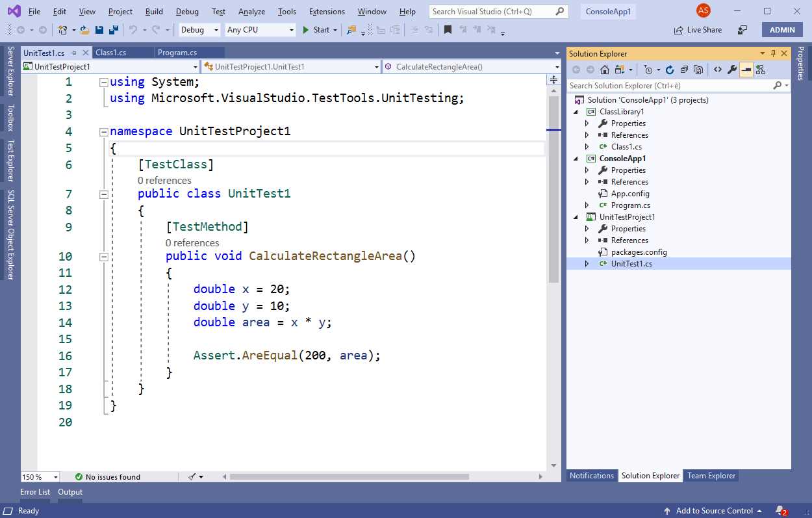
Task: Click the Home icon in Solution Explorer
Action: pyautogui.click(x=604, y=70)
